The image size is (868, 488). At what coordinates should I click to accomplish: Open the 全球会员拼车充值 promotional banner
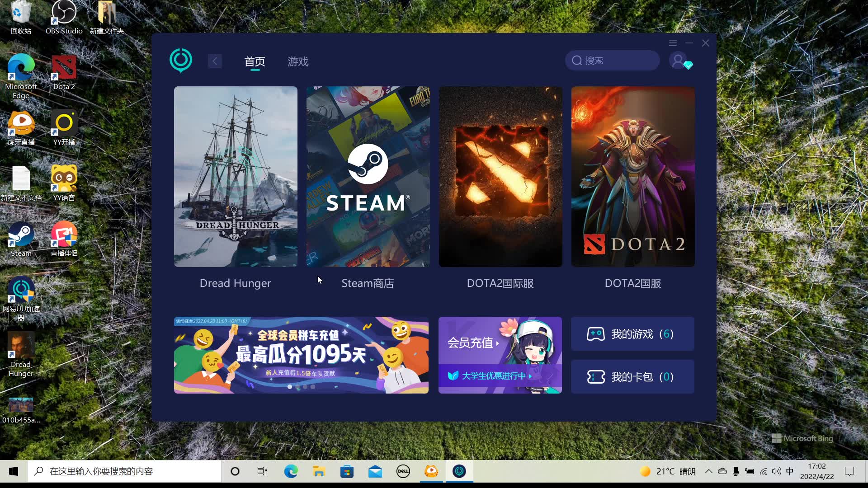click(x=301, y=355)
